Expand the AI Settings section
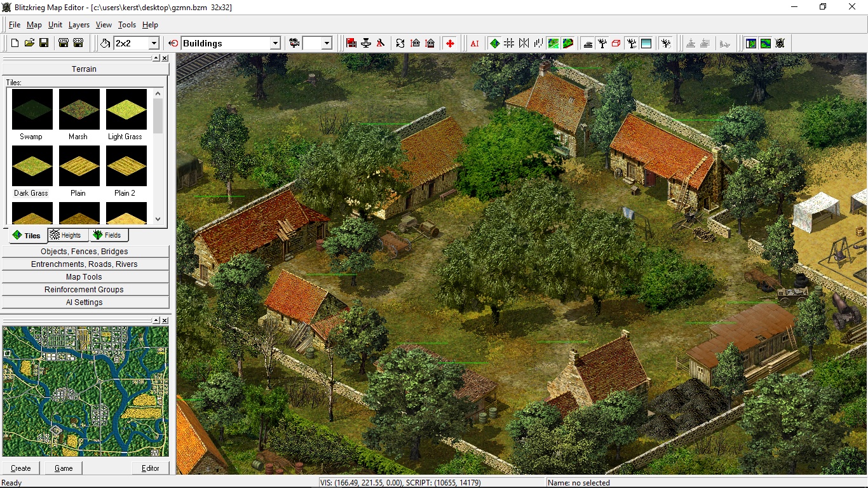 [x=85, y=302]
